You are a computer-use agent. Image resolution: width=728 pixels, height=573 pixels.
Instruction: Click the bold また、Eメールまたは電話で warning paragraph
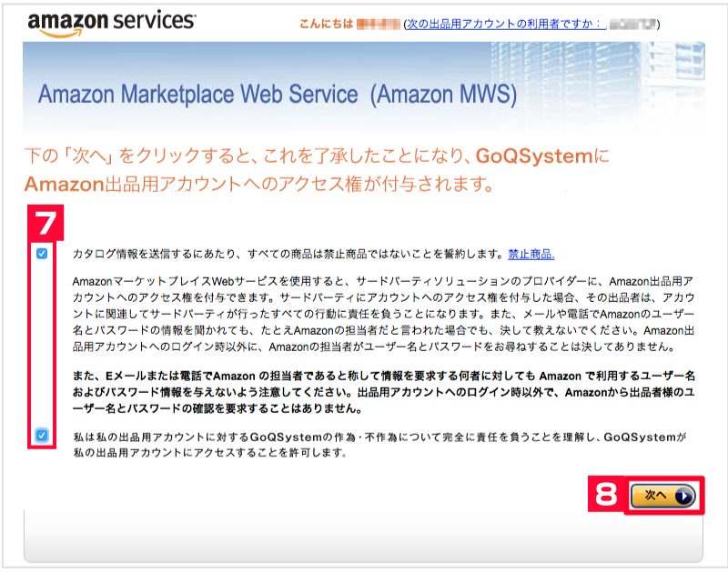pos(383,392)
